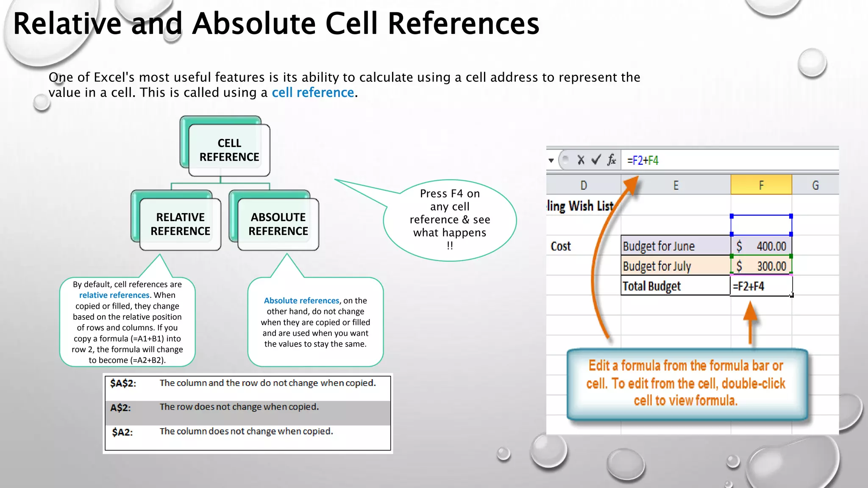Click the $300.00 July budget cell
Screen dimensions: 868x488
(761, 266)
